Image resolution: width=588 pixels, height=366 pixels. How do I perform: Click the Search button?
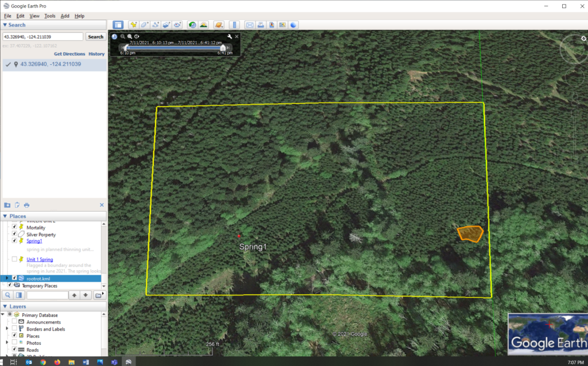point(96,37)
